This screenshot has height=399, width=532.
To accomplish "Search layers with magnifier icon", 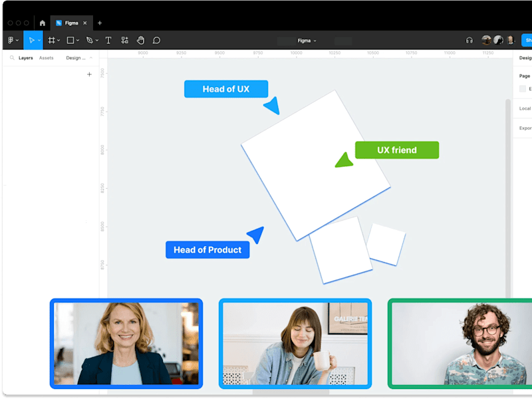I will [12, 58].
